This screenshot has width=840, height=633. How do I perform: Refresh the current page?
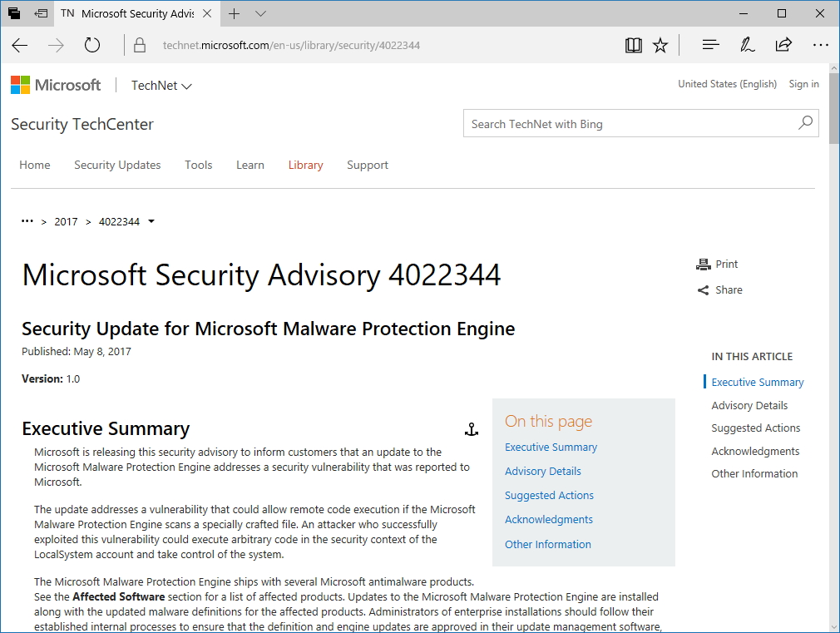tap(91, 47)
